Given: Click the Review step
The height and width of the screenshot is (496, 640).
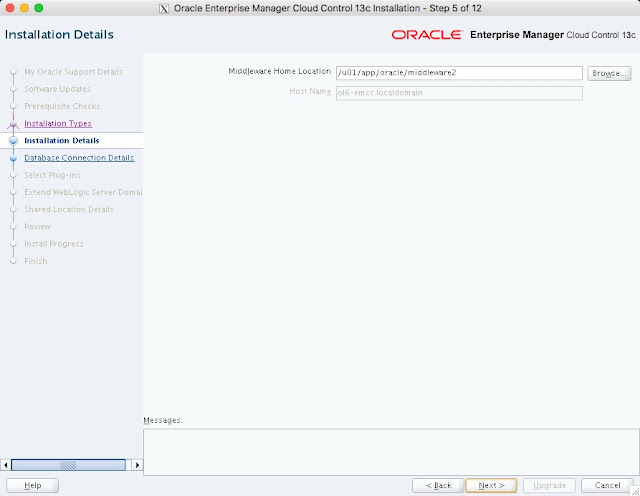Looking at the screenshot, I should pyautogui.click(x=38, y=227).
